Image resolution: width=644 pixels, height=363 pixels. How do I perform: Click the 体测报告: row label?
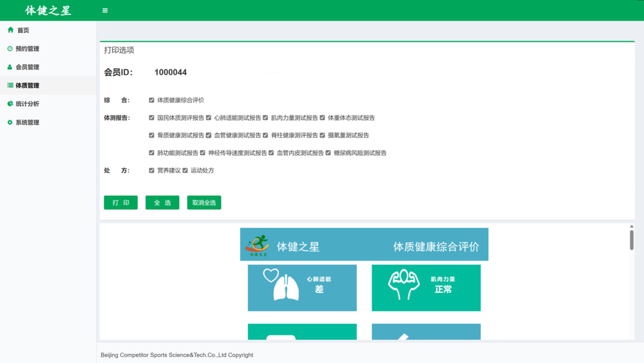click(x=117, y=118)
